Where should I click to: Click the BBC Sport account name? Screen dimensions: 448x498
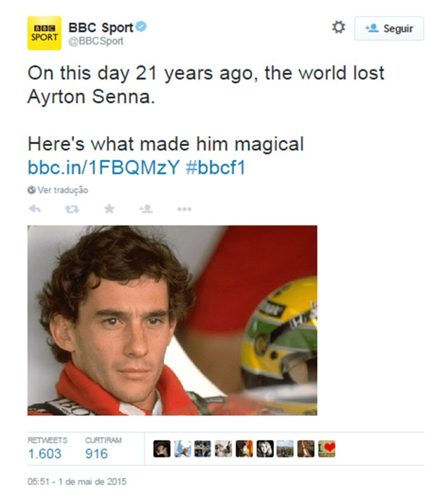(101, 27)
